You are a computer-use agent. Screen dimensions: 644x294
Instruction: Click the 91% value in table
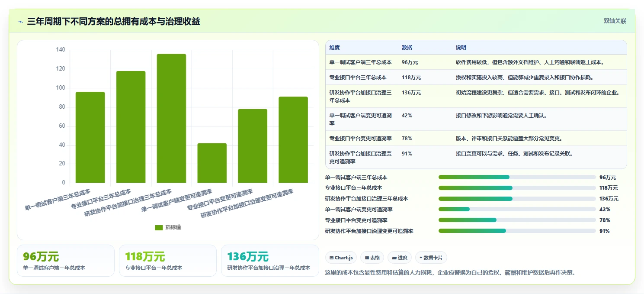[407, 154]
